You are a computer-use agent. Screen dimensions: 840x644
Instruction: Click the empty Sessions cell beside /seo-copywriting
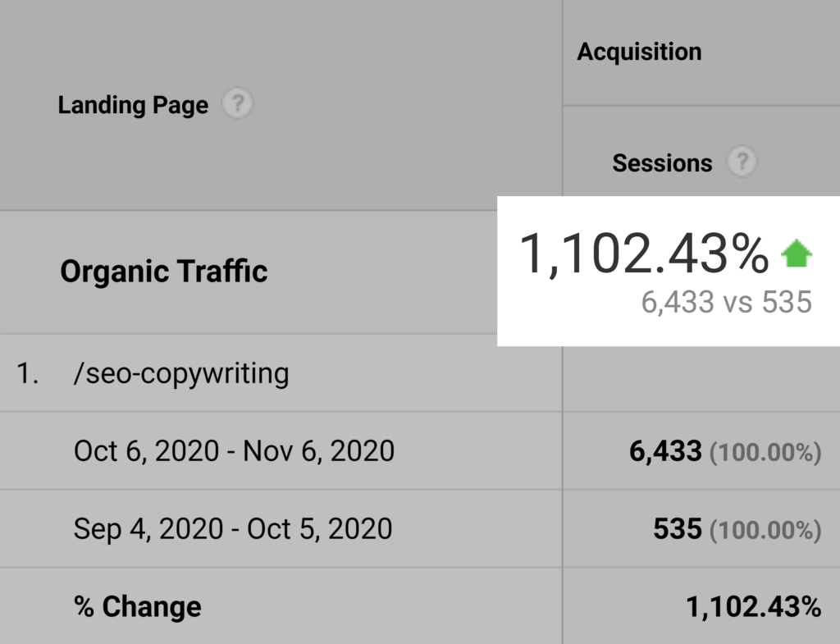701,374
